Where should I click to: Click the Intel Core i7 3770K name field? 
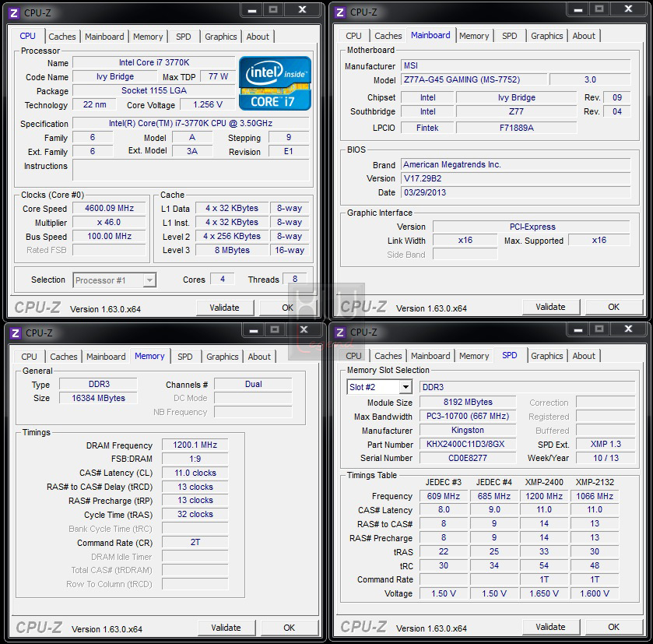click(154, 62)
